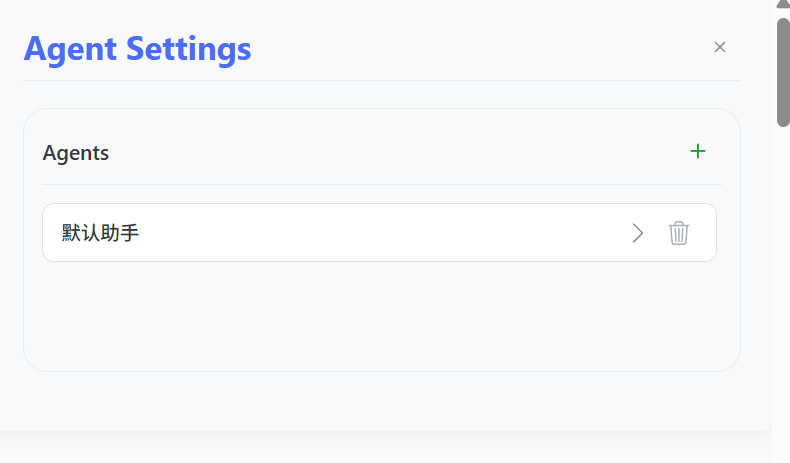Expand 默认助手 details with the chevron arrow
This screenshot has width=790, height=463.
coord(638,233)
